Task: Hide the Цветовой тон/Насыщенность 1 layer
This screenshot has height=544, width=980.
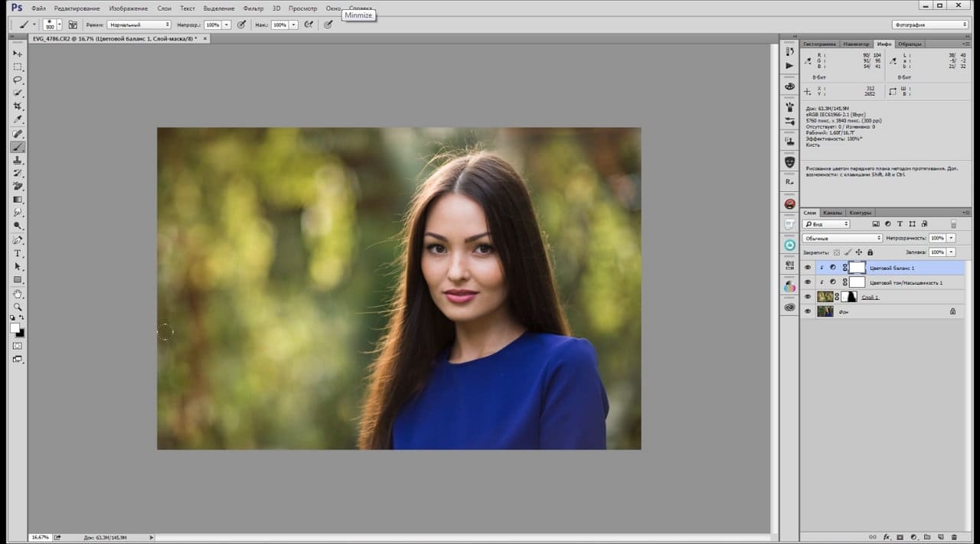Action: 808,282
